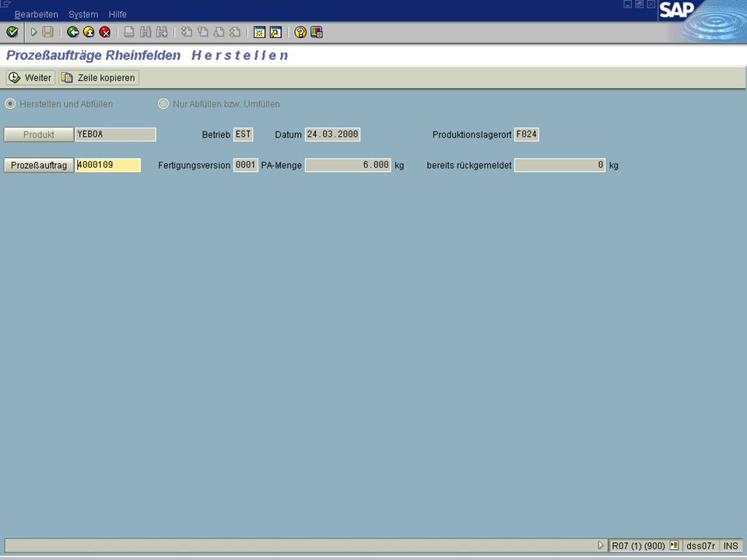Click the Produktionslagerort field F024
Viewport: 747px width, 560px height.
coord(527,135)
